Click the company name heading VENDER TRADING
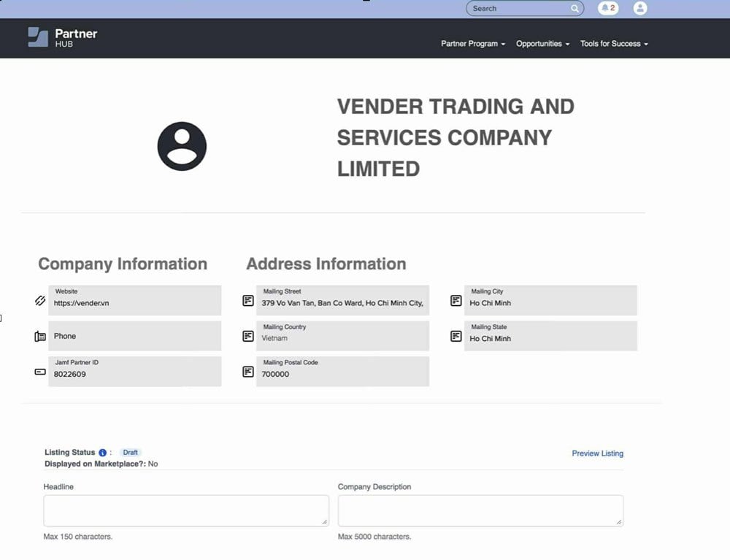This screenshot has height=560, width=730. [x=456, y=138]
